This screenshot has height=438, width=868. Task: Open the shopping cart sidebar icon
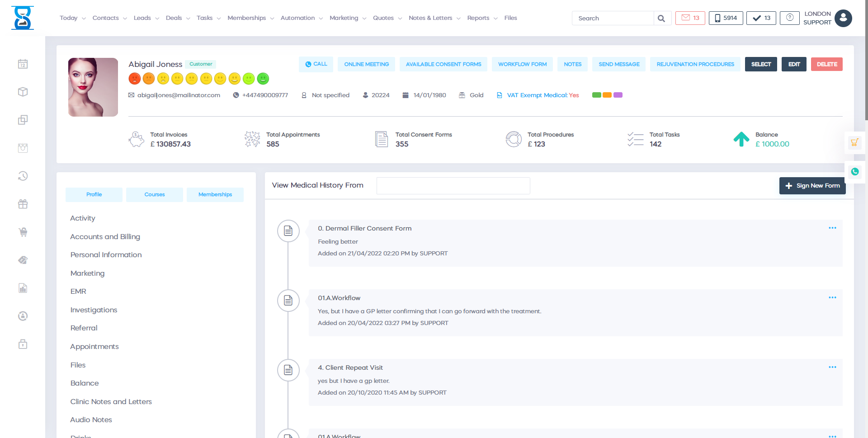[x=23, y=232]
